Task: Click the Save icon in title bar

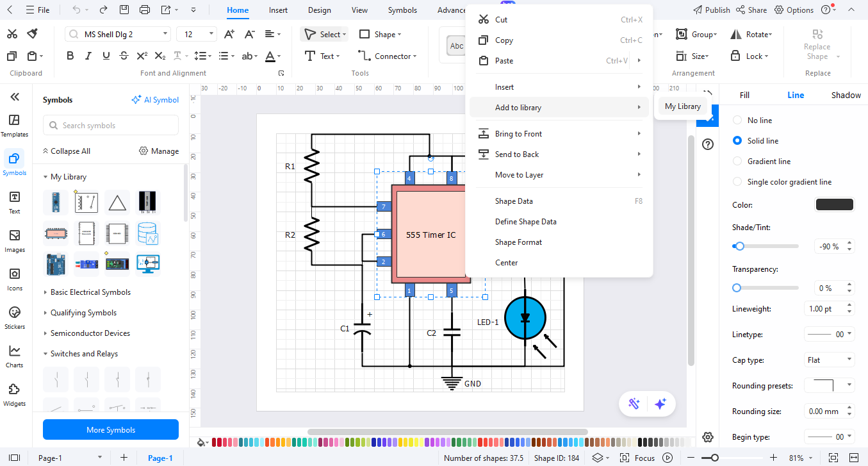Action: (x=124, y=10)
